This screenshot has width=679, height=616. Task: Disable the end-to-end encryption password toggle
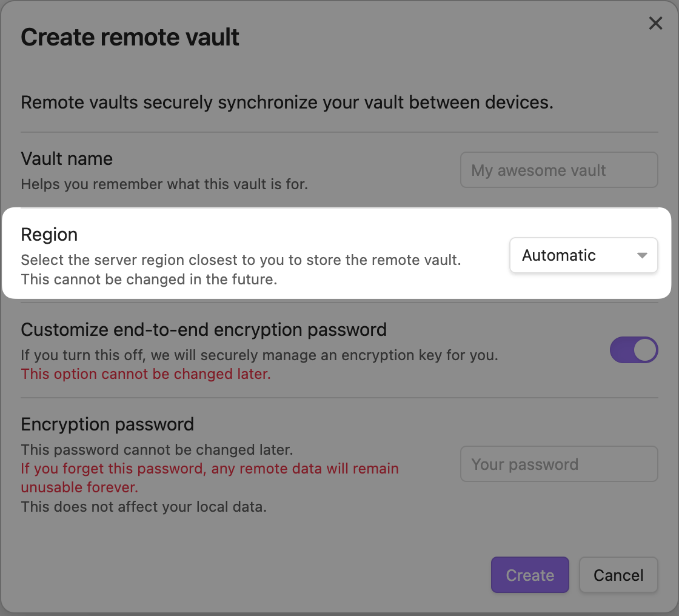[634, 350]
